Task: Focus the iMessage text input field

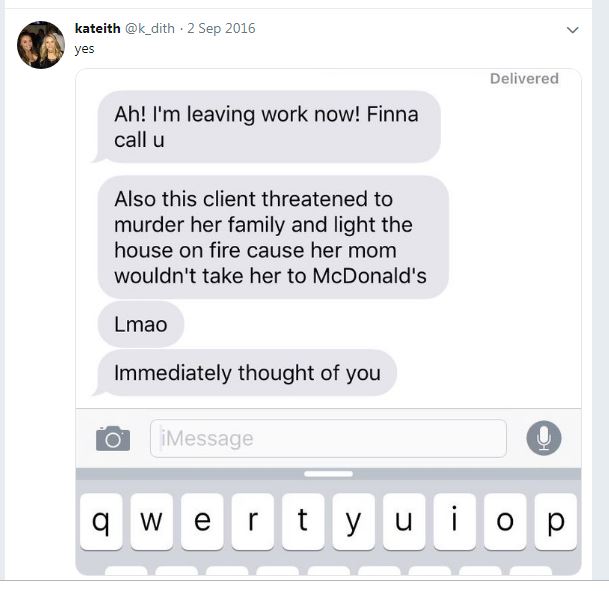Action: tap(328, 438)
